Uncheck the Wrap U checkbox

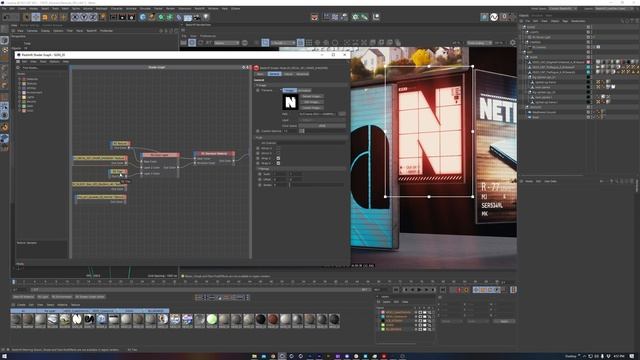[278, 158]
